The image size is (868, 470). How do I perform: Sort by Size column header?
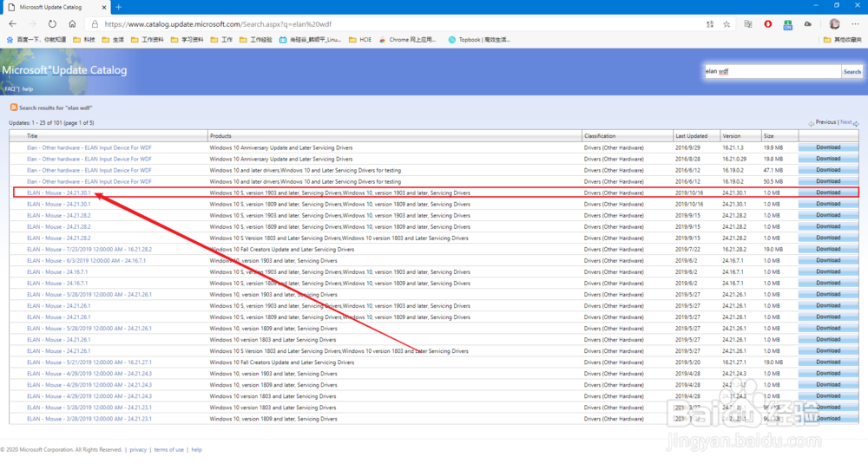point(768,135)
